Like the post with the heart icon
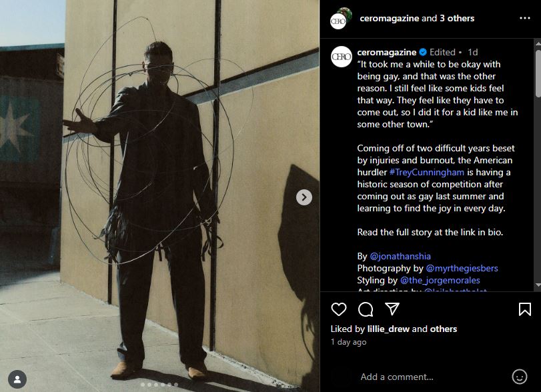The height and width of the screenshot is (392, 541). coord(338,309)
